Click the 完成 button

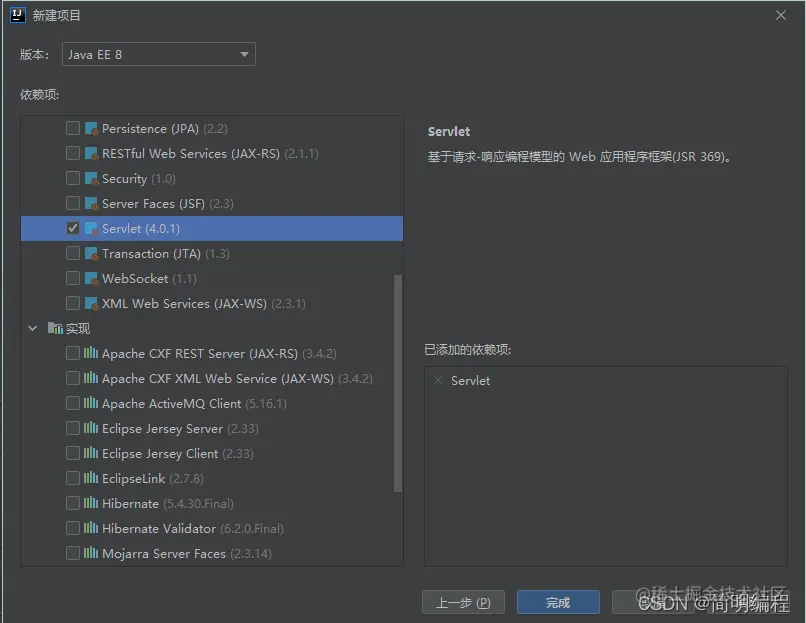(x=558, y=602)
